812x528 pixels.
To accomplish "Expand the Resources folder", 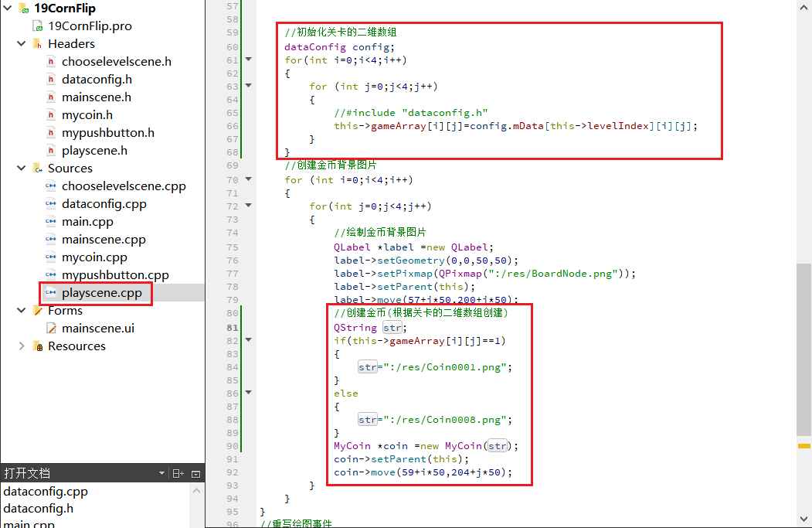I will 21,346.
